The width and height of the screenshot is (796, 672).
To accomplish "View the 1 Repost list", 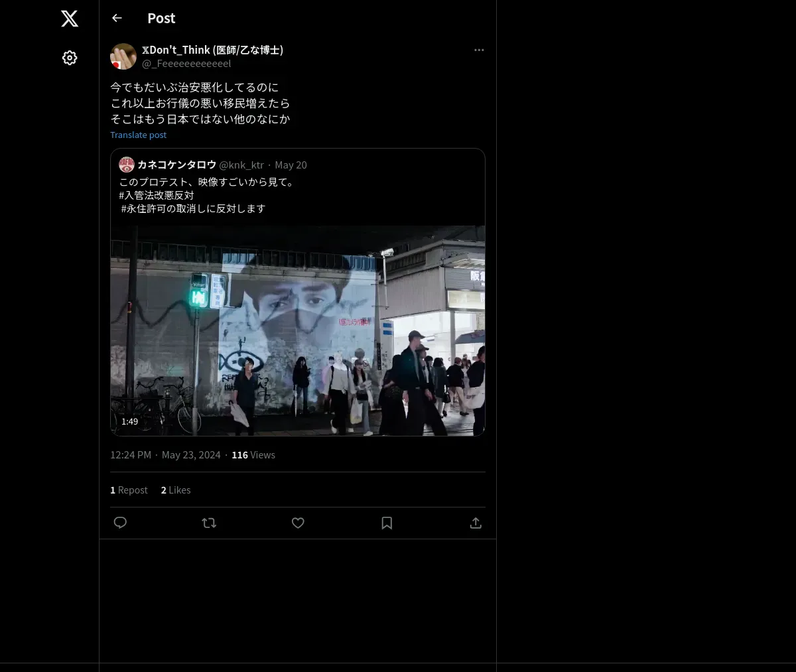I will tap(129, 490).
